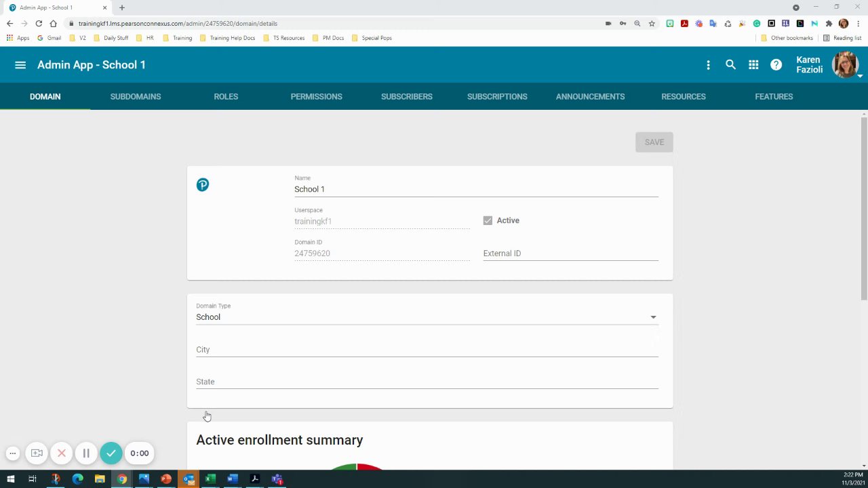Switch to the Roles tab
Viewport: 868px width, 488px height.
226,96
